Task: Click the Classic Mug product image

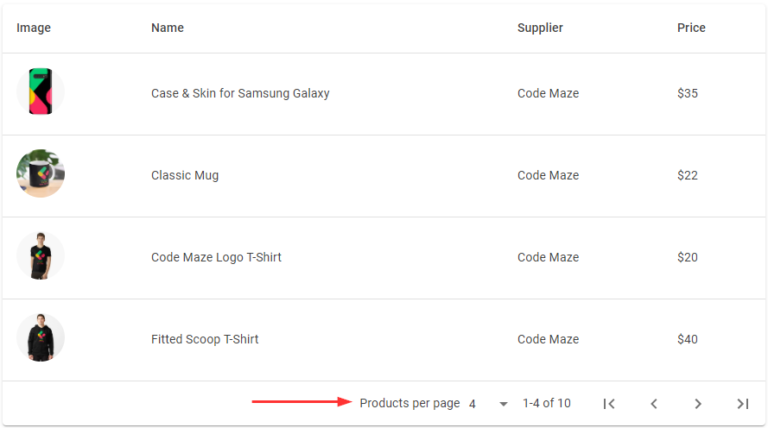Action: coord(40,174)
